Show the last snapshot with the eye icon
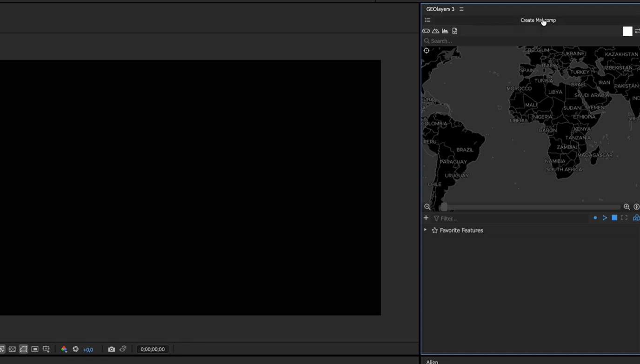The image size is (640, 364). 123,349
